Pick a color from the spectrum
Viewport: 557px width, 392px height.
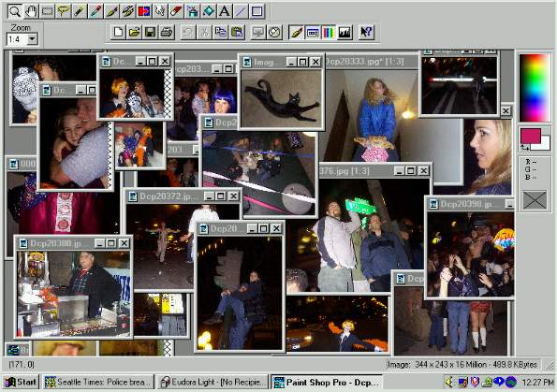coord(535,88)
